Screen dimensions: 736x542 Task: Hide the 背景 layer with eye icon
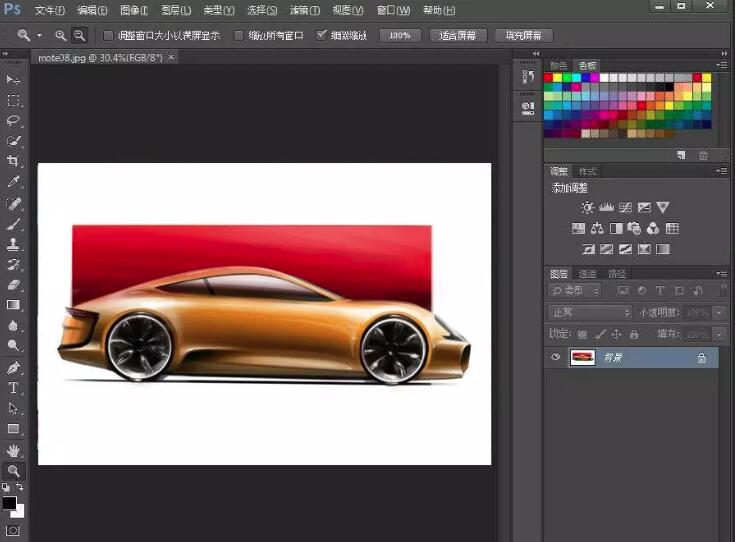tap(556, 357)
